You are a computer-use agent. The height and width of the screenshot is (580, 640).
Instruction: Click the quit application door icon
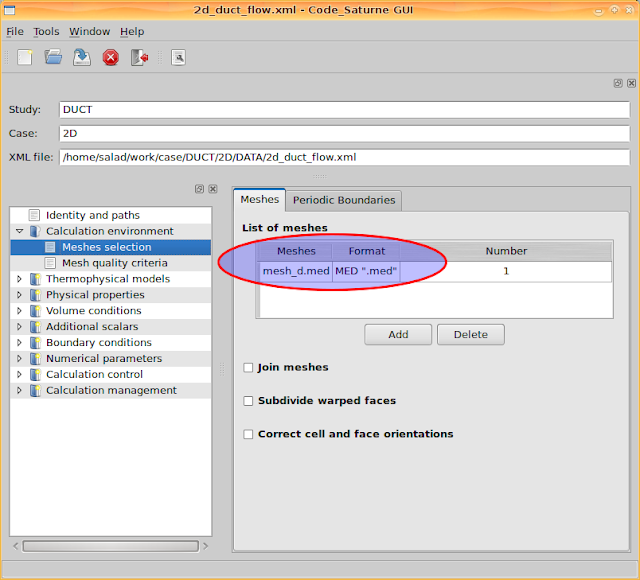[x=139, y=57]
